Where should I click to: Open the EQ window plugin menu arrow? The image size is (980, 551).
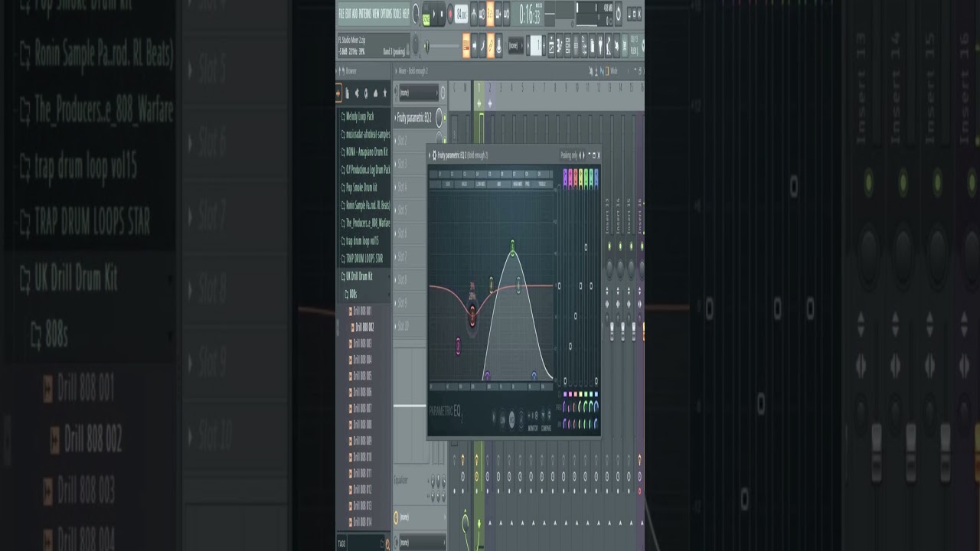[430, 155]
